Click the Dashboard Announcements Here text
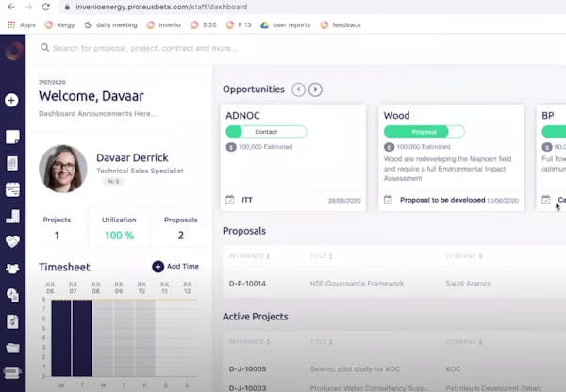Viewport: 566px width, 392px height. point(97,114)
